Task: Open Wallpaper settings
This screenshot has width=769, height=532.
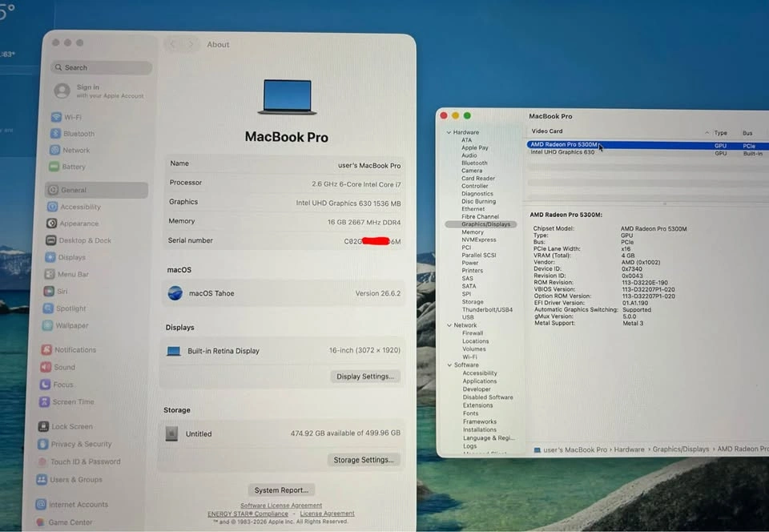Action: coord(65,325)
